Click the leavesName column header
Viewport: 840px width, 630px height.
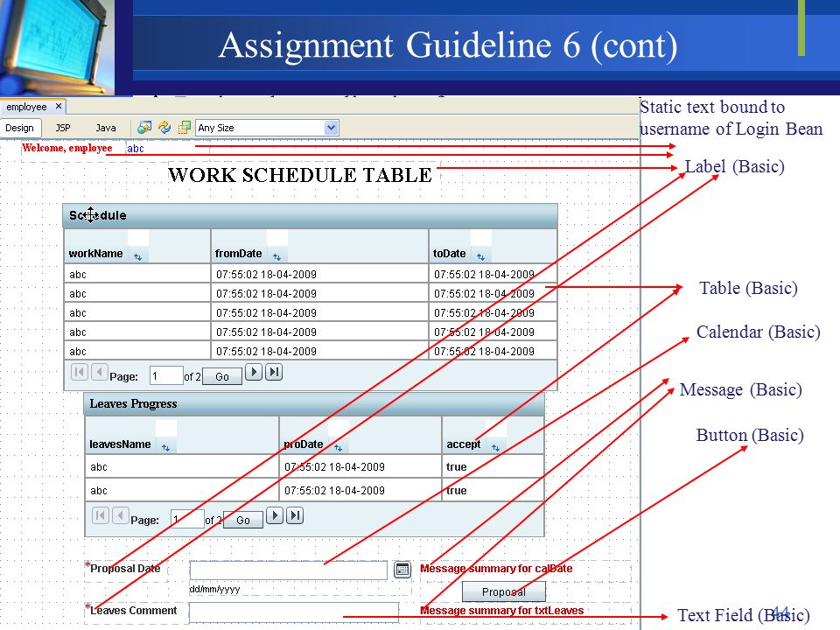point(120,444)
